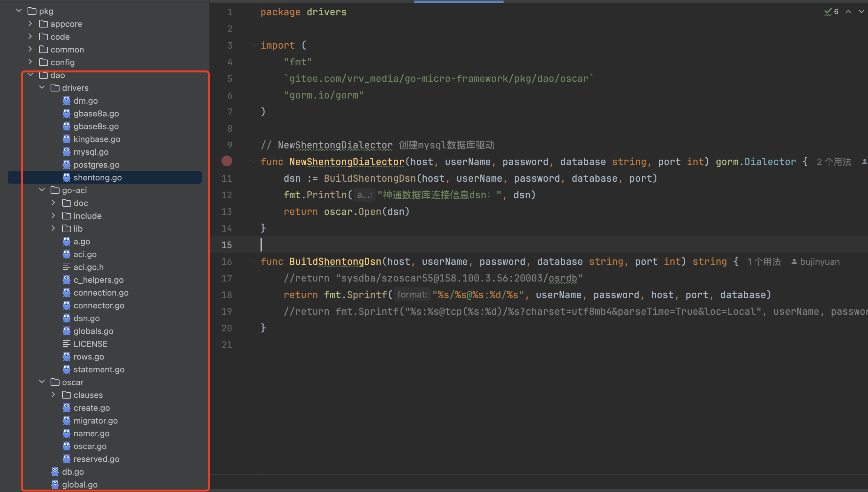868x492 pixels.
Task: Collapse the go-aci folder
Action: click(x=42, y=190)
